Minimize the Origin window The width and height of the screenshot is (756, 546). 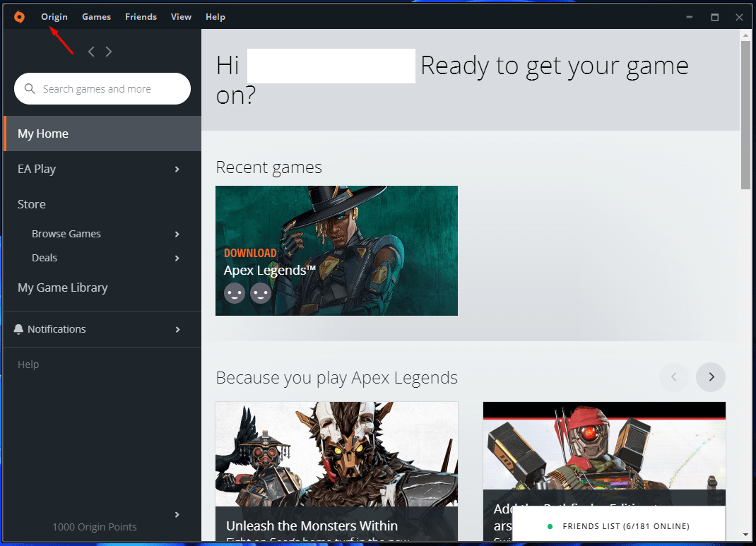690,17
